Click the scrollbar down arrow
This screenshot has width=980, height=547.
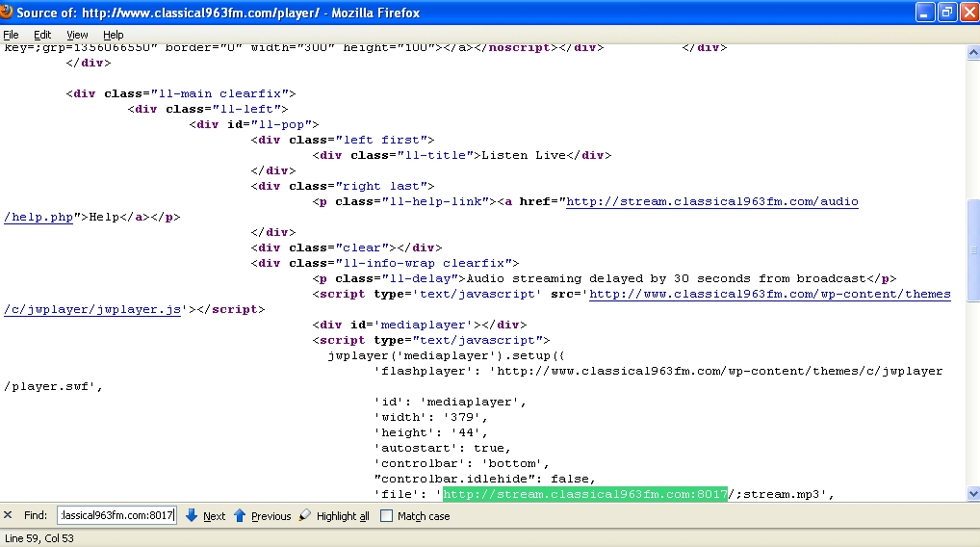tap(973, 493)
